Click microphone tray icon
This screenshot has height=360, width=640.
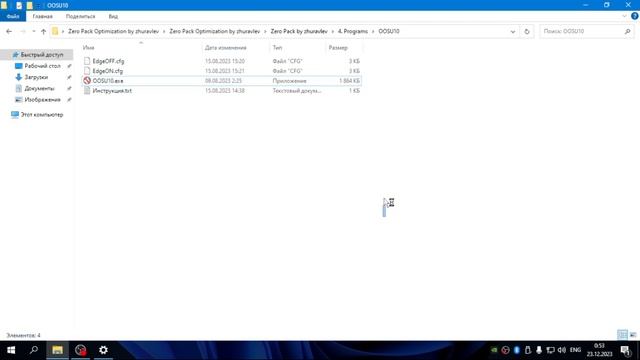[x=539, y=350]
